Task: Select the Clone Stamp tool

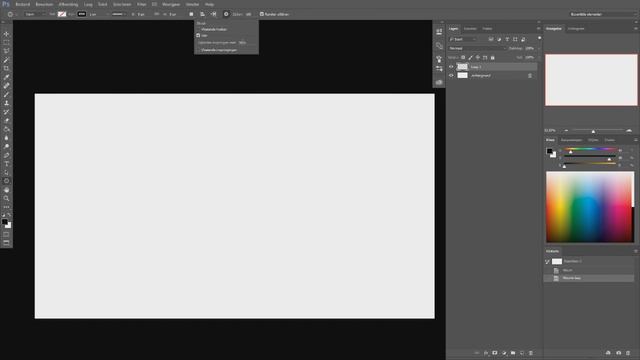Action: point(6,103)
